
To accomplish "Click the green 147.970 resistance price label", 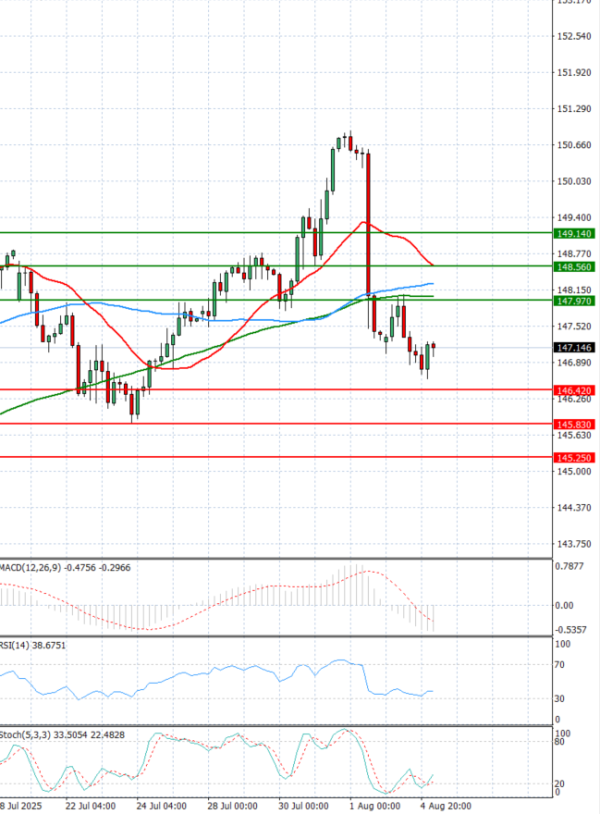I will [574, 301].
